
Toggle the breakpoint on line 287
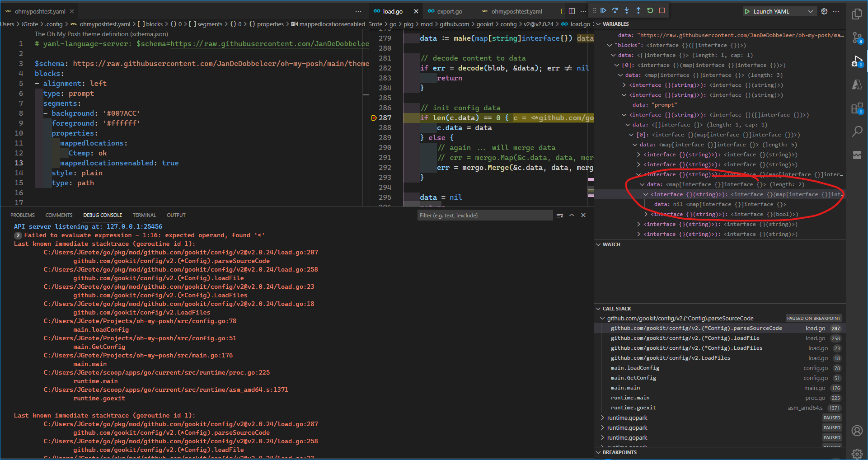pyautogui.click(x=374, y=117)
